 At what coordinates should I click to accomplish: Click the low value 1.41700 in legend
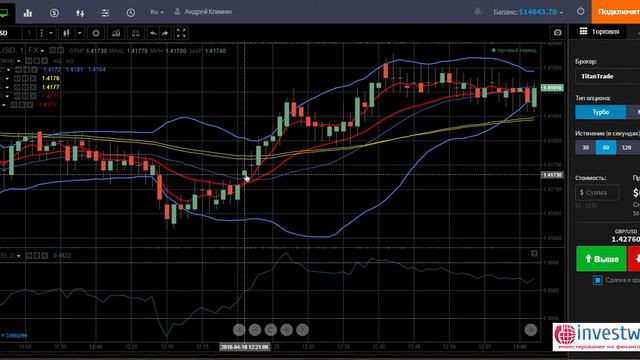click(176, 51)
